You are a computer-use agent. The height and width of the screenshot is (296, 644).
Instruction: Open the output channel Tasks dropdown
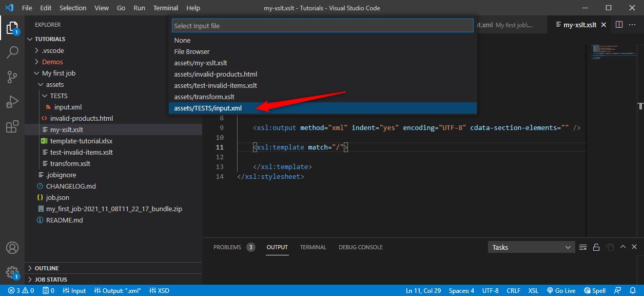click(x=531, y=247)
